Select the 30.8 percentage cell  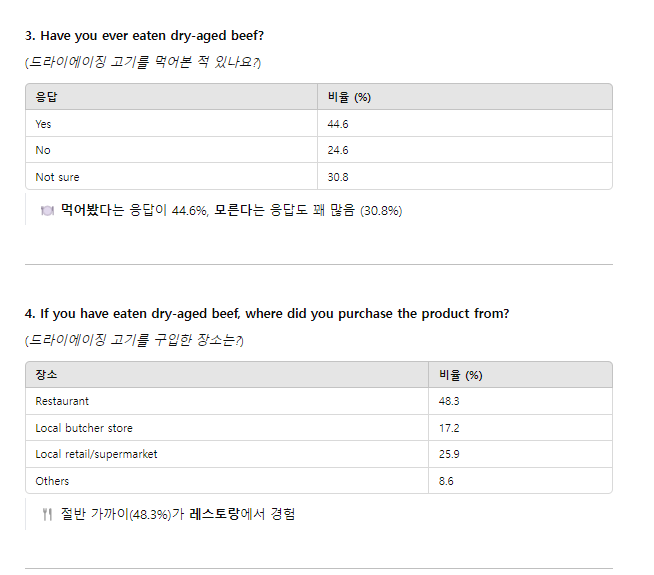pyautogui.click(x=338, y=177)
